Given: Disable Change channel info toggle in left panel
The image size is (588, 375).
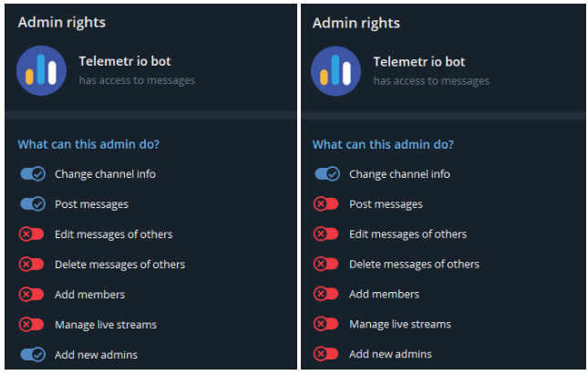Looking at the screenshot, I should (32, 174).
